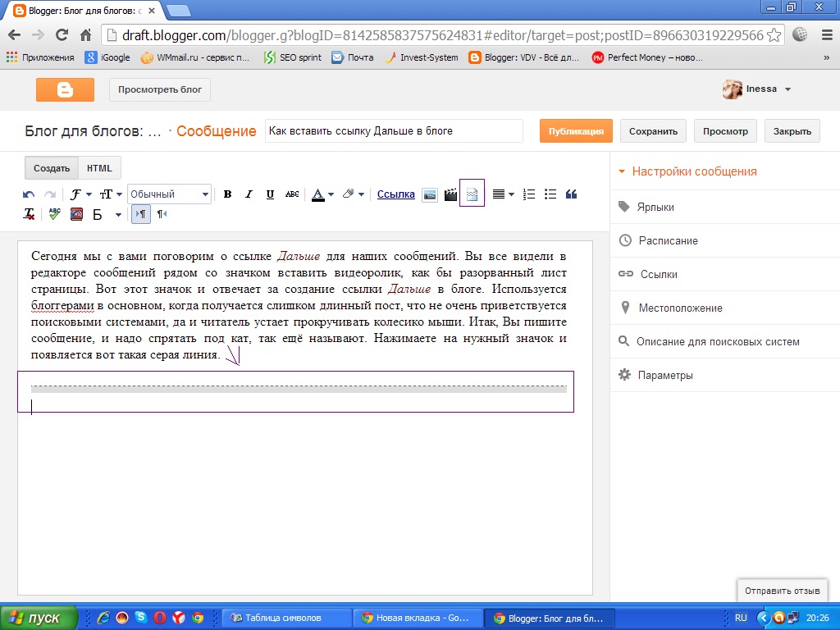Screen dimensions: 840x630
Task: Remove formatting from selection
Action: tap(29, 214)
